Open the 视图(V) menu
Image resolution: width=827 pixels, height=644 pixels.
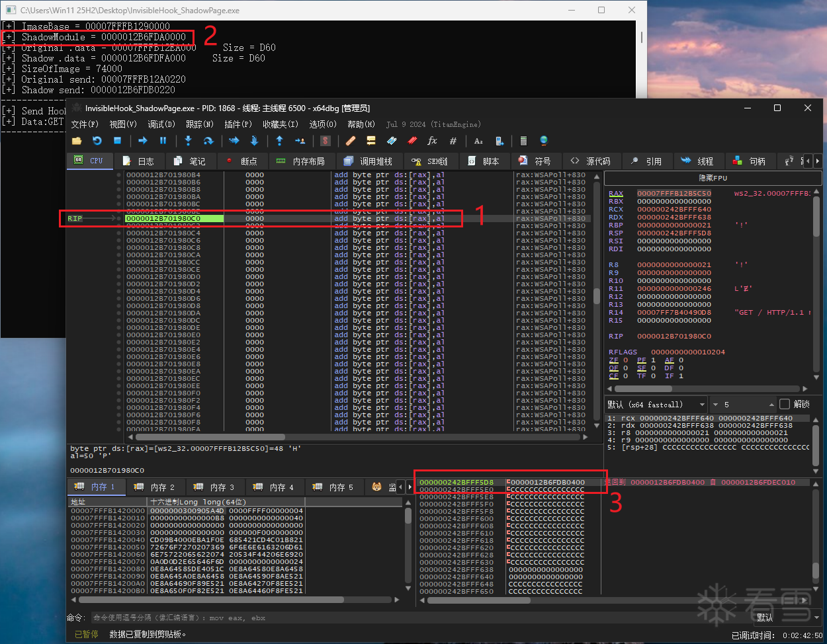(123, 124)
